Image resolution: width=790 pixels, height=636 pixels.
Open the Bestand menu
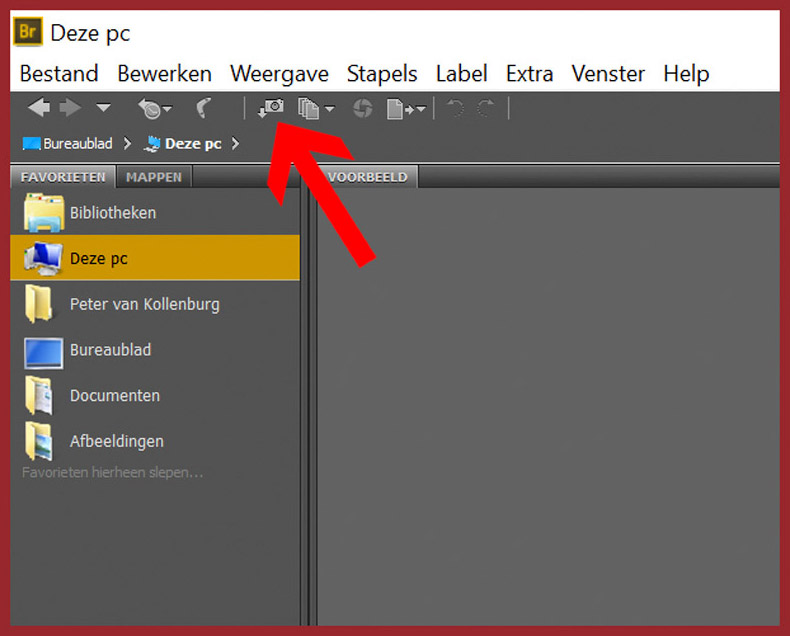(x=59, y=74)
